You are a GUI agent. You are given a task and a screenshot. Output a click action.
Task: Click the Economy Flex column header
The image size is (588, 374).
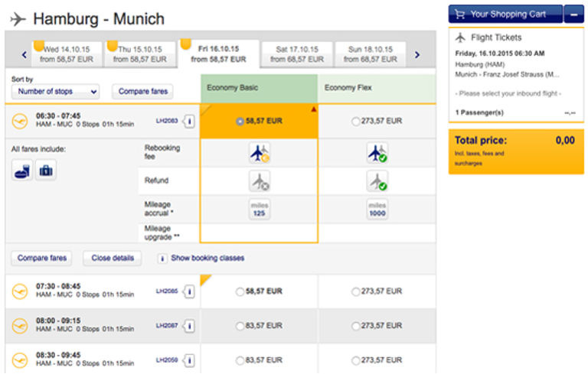(377, 88)
